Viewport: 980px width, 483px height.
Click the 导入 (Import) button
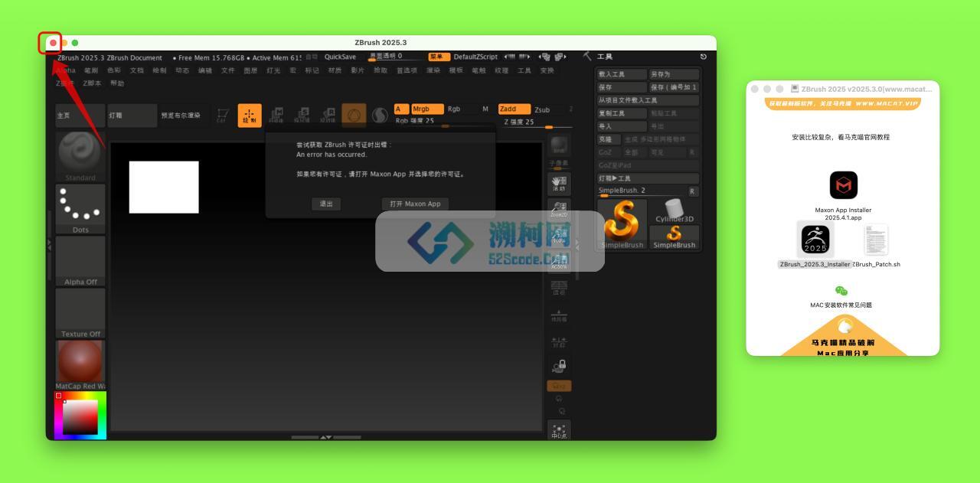pyautogui.click(x=622, y=126)
